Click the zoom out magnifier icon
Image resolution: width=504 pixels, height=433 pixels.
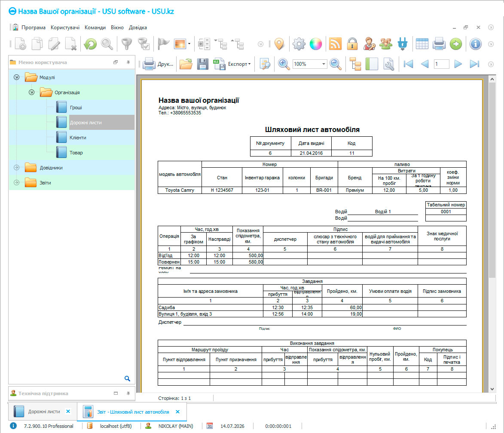click(x=336, y=64)
